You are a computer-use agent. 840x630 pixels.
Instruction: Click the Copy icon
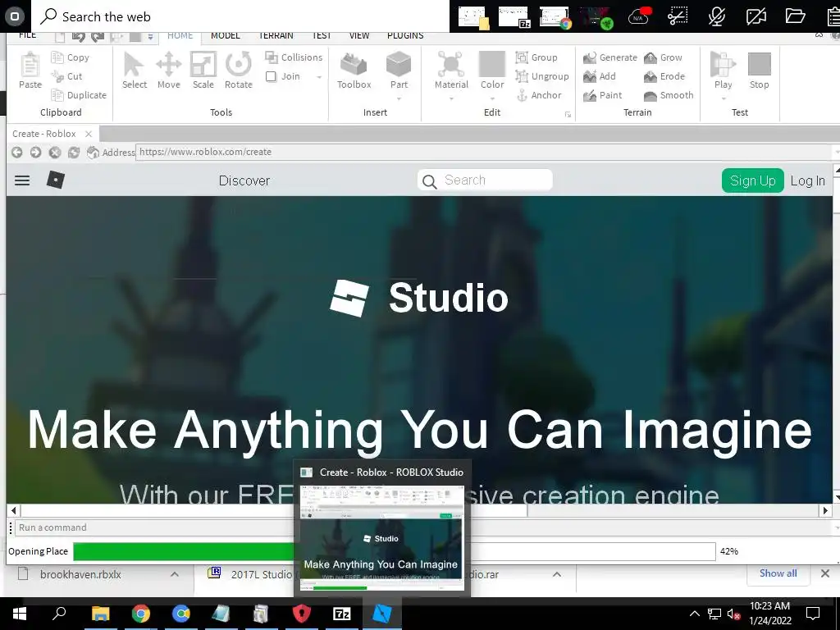point(57,57)
